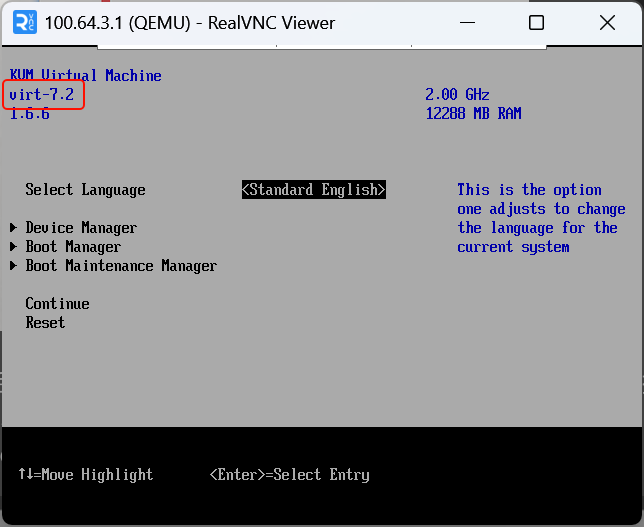Image resolution: width=644 pixels, height=527 pixels.
Task: Select Continue to proceed with boot
Action: [57, 304]
